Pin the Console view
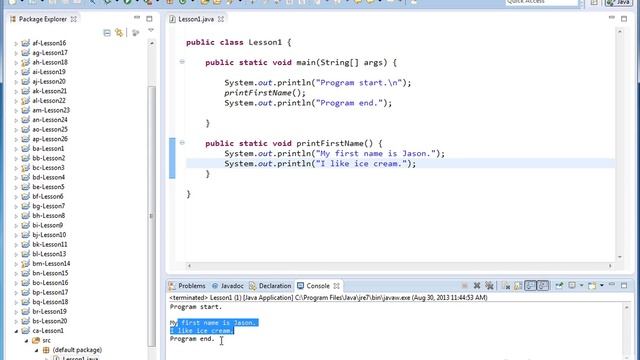 (559, 285)
